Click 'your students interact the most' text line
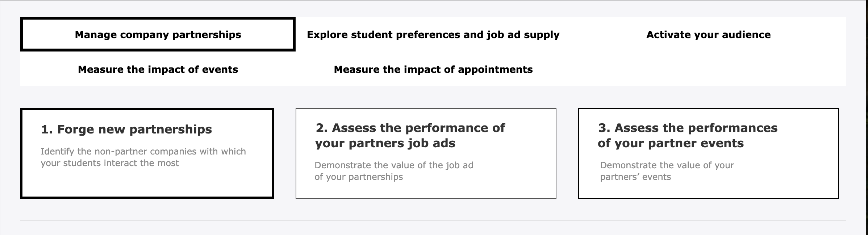Image resolution: width=868 pixels, height=235 pixels. click(110, 163)
